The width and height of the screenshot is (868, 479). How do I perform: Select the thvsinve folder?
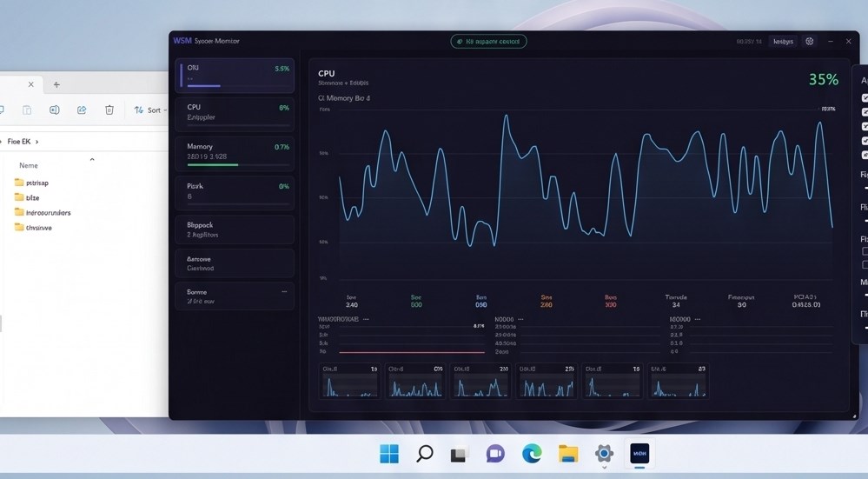tap(33, 227)
